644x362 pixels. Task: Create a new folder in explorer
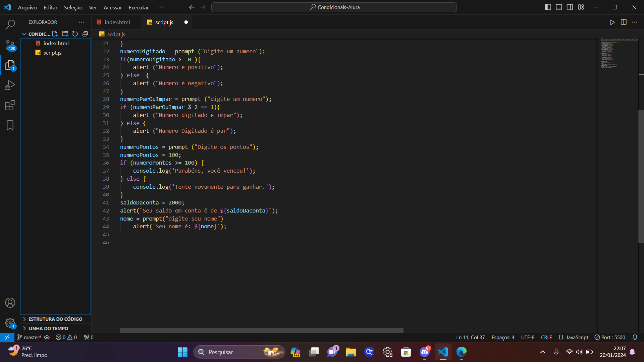[65, 34]
